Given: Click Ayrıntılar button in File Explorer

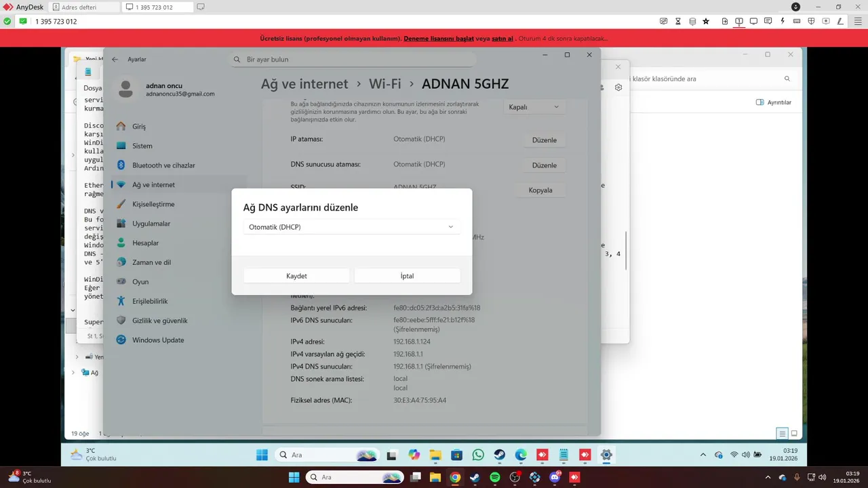Looking at the screenshot, I should [x=774, y=102].
